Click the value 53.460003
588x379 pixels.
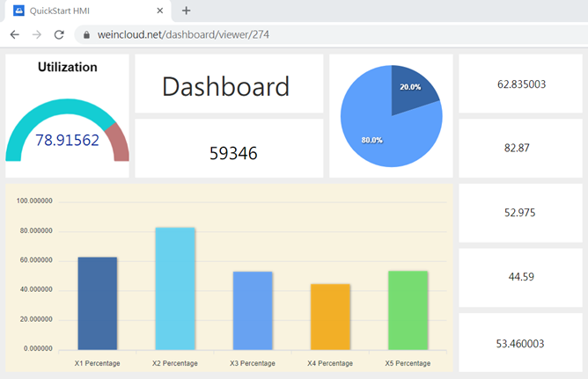click(x=520, y=344)
